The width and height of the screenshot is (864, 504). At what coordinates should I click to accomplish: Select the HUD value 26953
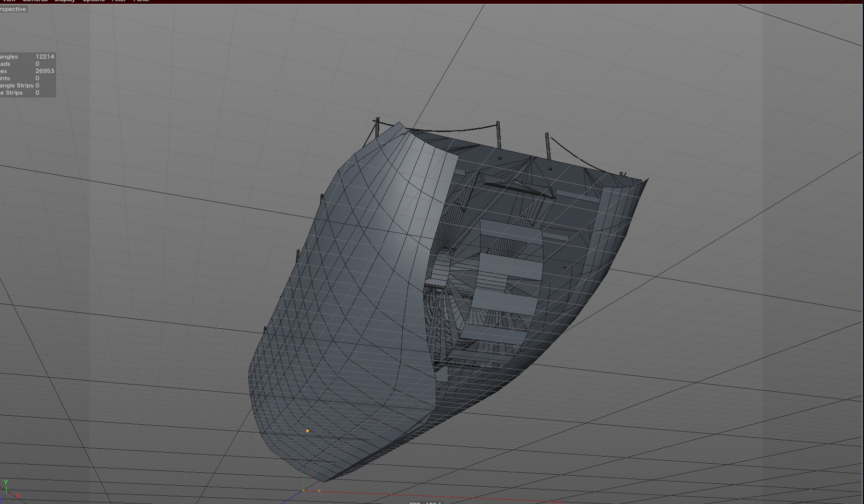(45, 71)
